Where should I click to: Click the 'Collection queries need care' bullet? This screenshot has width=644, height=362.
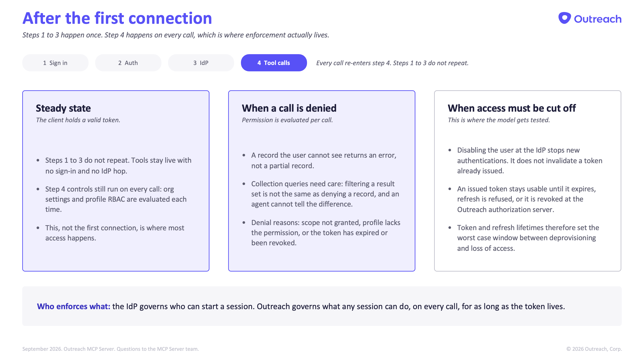325,194
